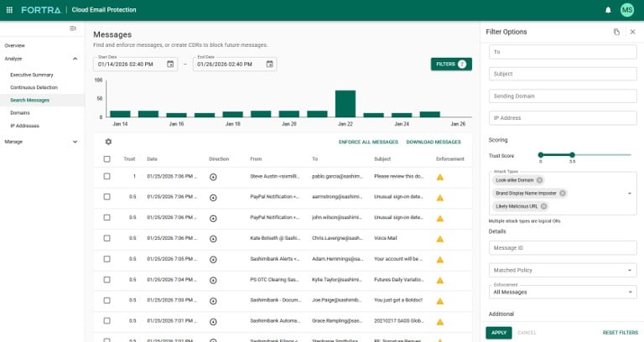This screenshot has height=342, width=644.
Task: Click the notifications bell icon
Action: [608, 10]
